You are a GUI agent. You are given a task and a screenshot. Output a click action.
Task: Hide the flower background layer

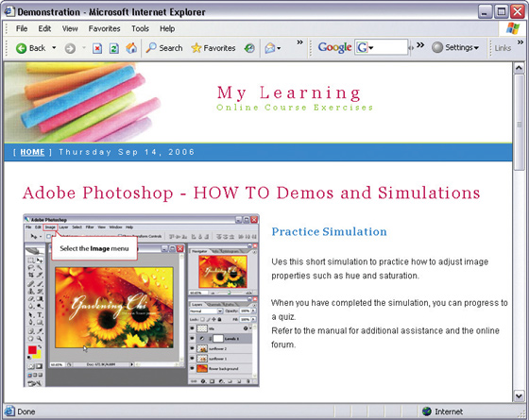point(192,368)
